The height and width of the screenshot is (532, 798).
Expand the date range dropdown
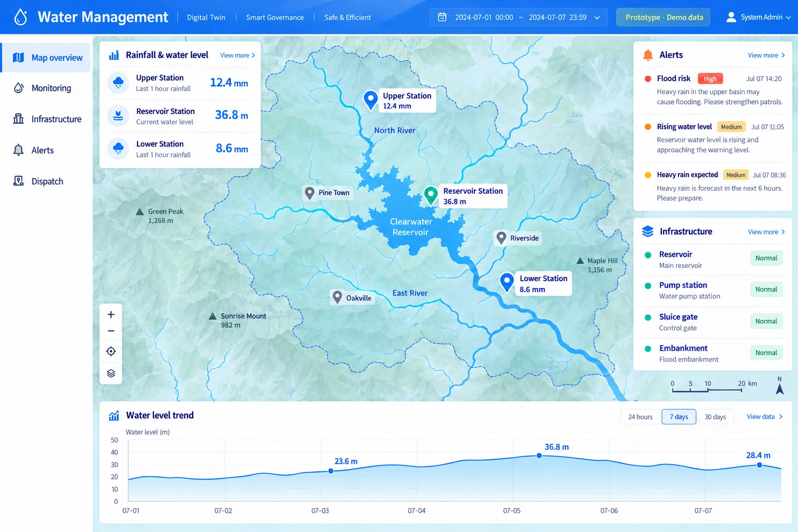click(597, 18)
